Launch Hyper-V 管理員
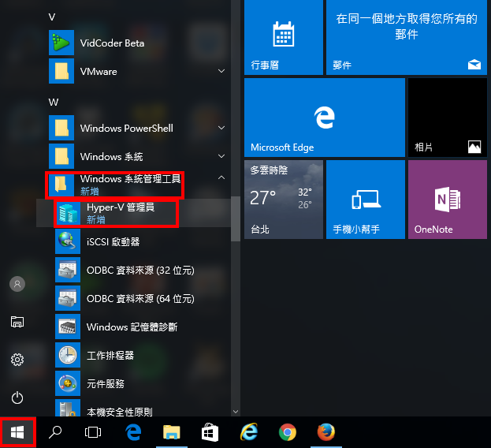 coord(133,213)
